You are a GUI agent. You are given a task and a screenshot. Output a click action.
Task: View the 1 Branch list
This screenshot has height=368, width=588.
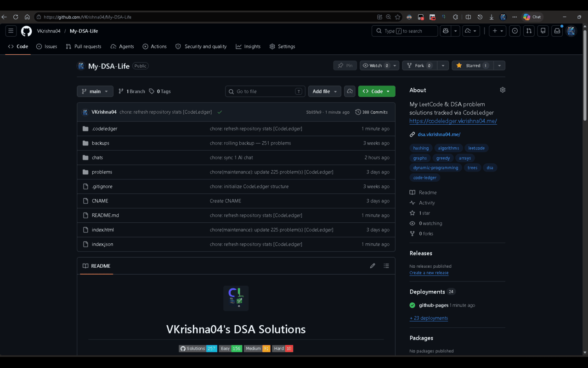click(x=132, y=91)
